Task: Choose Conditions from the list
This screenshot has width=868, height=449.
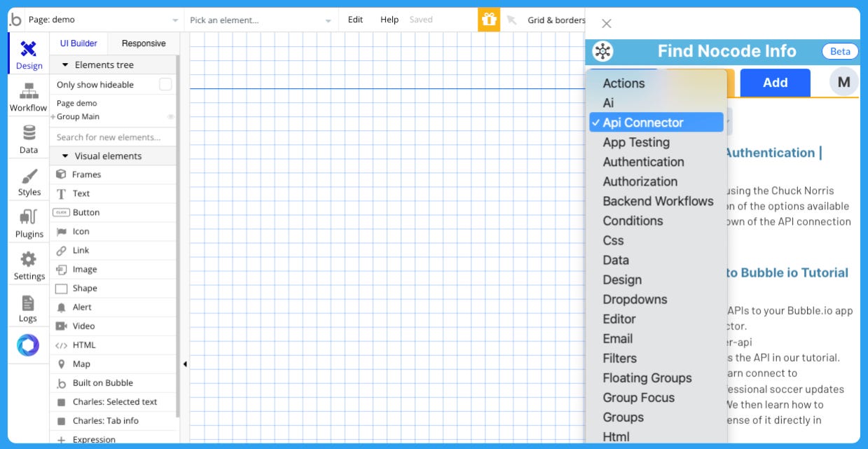Action: (x=656, y=221)
